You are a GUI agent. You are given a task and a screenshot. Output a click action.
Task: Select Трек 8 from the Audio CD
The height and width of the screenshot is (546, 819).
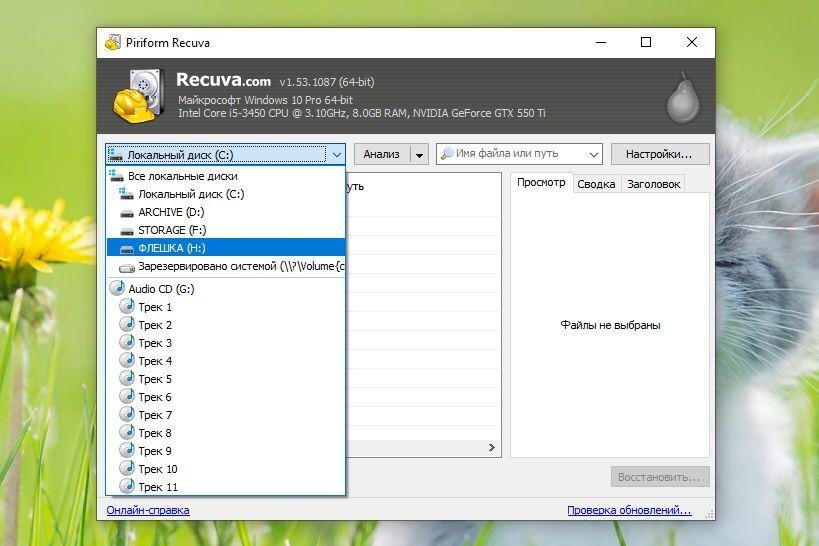225,433
